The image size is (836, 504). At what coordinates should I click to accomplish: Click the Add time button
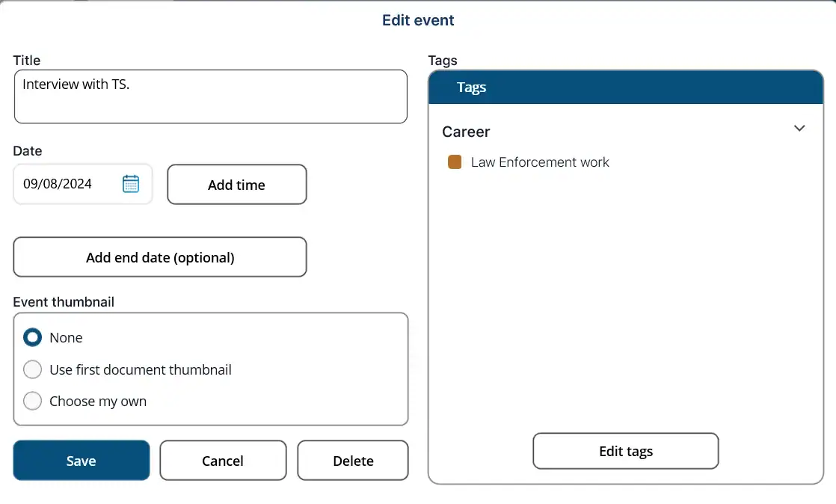tap(236, 185)
